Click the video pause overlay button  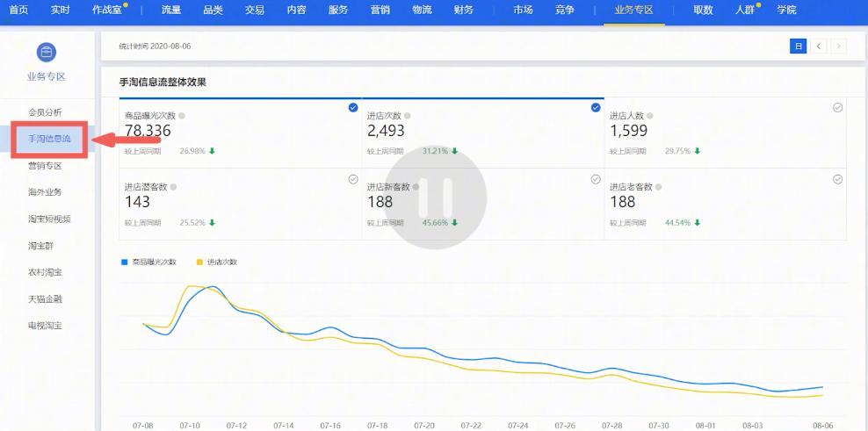click(x=435, y=198)
